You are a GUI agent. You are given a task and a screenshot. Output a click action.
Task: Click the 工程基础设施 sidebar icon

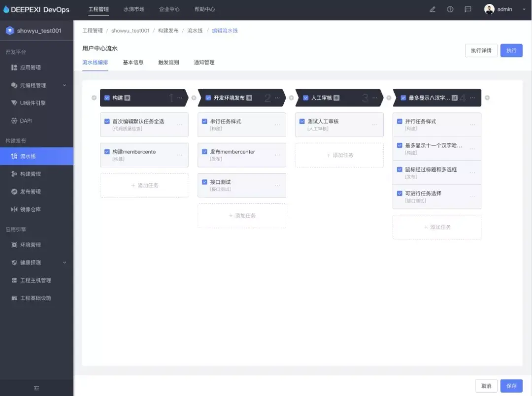click(x=14, y=298)
